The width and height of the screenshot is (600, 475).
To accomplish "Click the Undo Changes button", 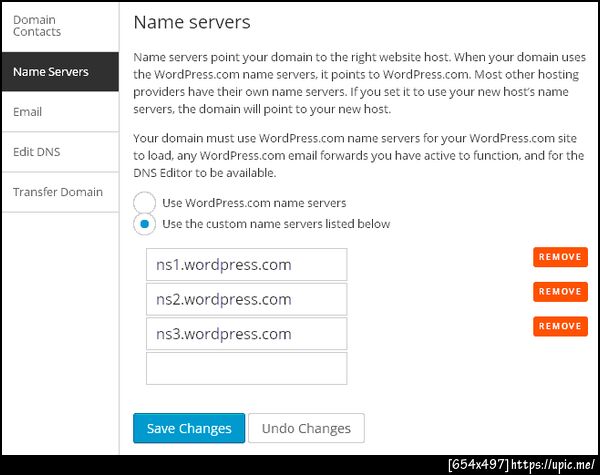I will (306, 428).
